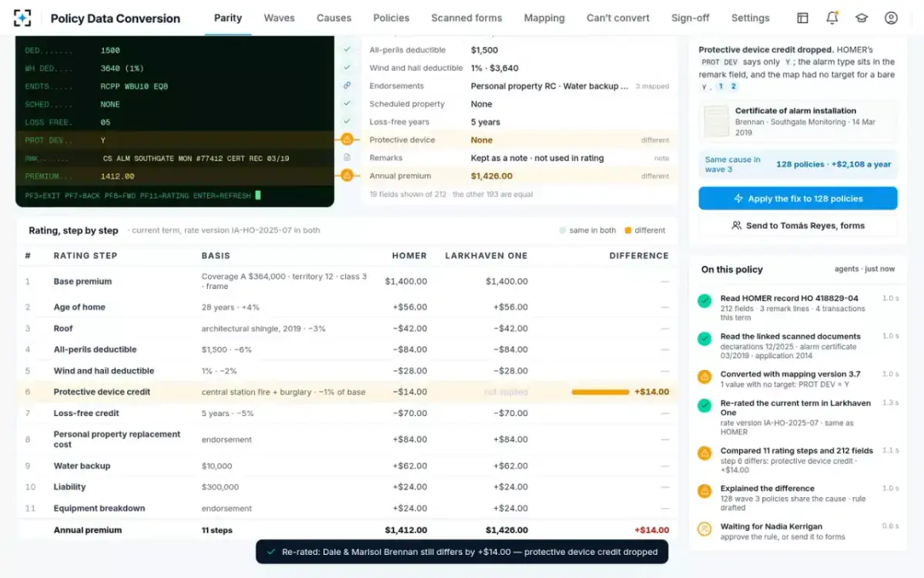924x578 pixels.
Task: Send to Tomás Reyes, forms
Action: 798,226
